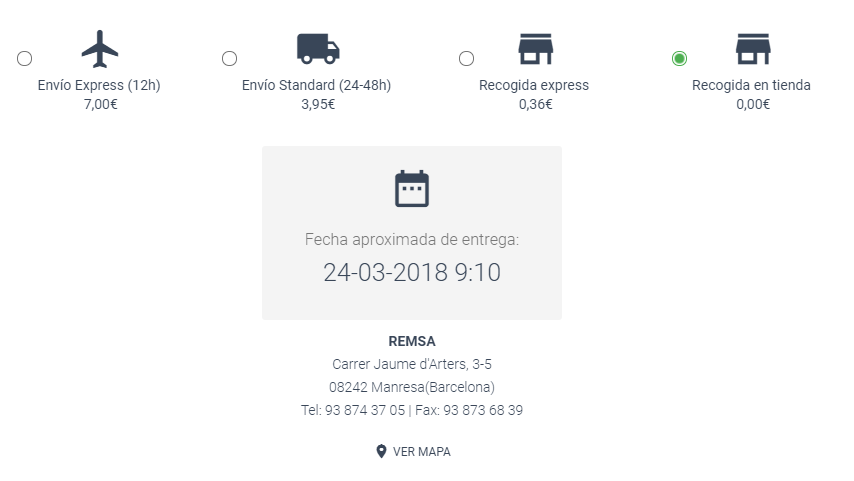
Task: Click the Recogida en tienda label text
Action: click(x=751, y=85)
